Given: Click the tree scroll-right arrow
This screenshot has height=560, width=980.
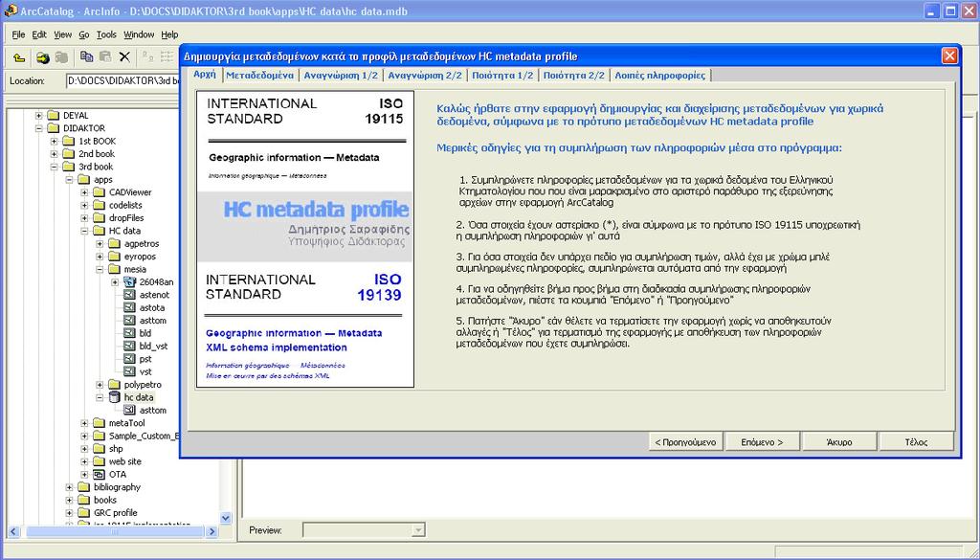Looking at the screenshot, I should tap(212, 531).
